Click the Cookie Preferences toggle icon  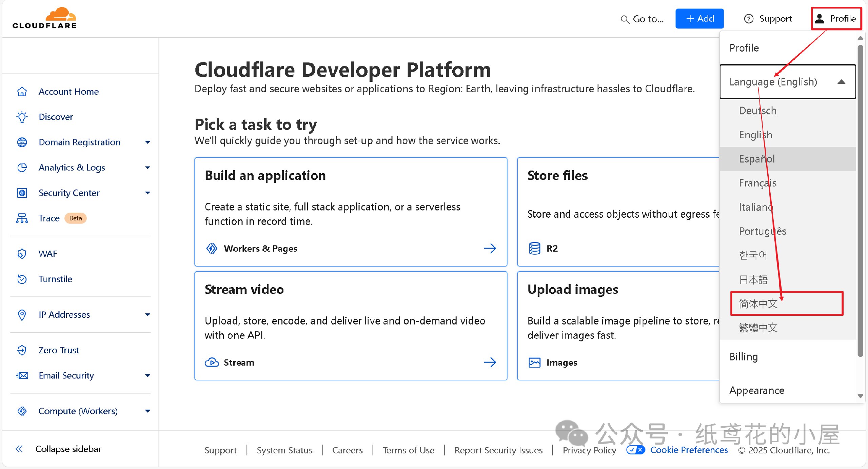click(636, 450)
